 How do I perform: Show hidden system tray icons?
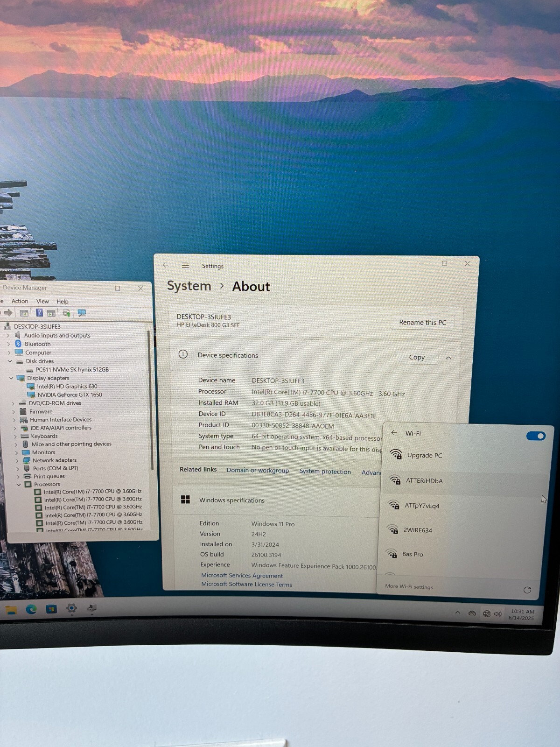click(x=458, y=613)
